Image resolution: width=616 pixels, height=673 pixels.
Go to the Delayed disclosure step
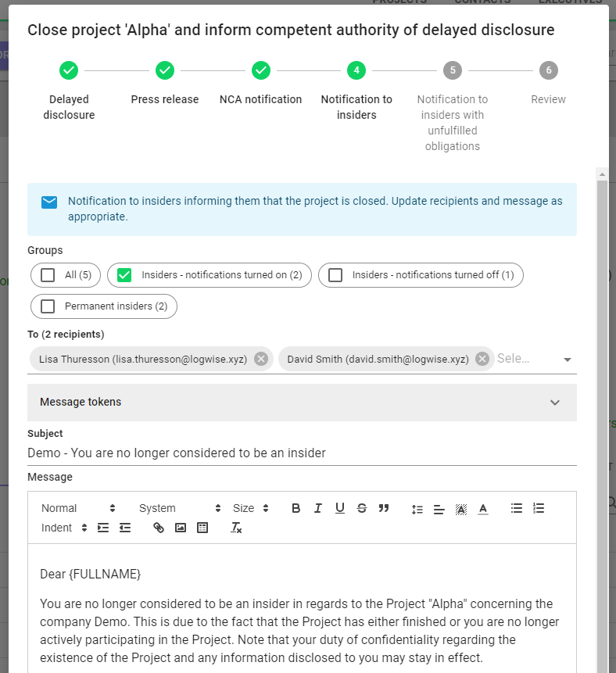tap(69, 91)
